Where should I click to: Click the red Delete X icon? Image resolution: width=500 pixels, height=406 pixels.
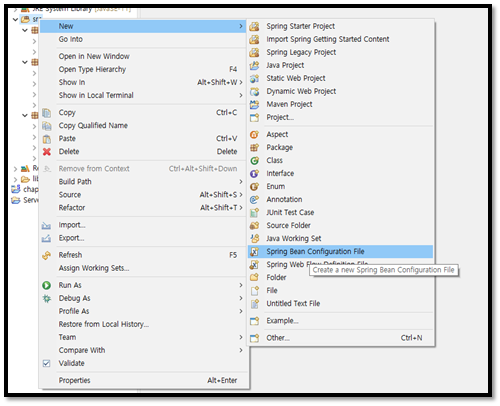click(47, 152)
